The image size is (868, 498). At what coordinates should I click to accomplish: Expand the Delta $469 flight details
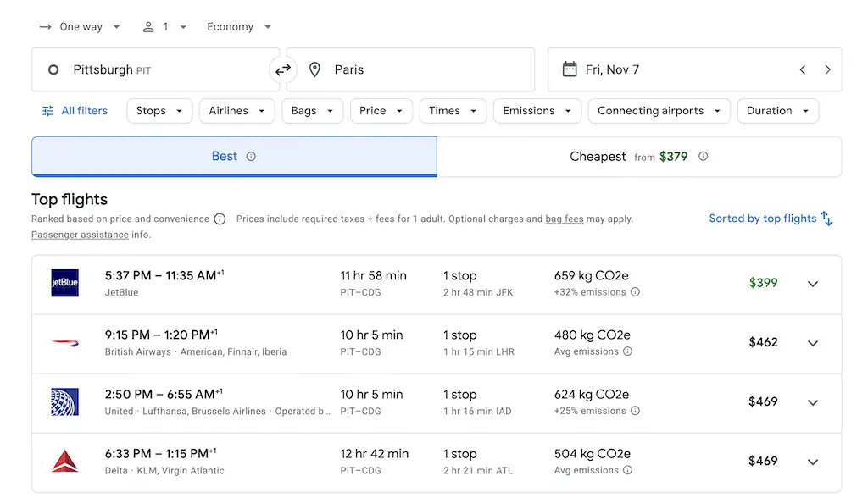(x=813, y=462)
